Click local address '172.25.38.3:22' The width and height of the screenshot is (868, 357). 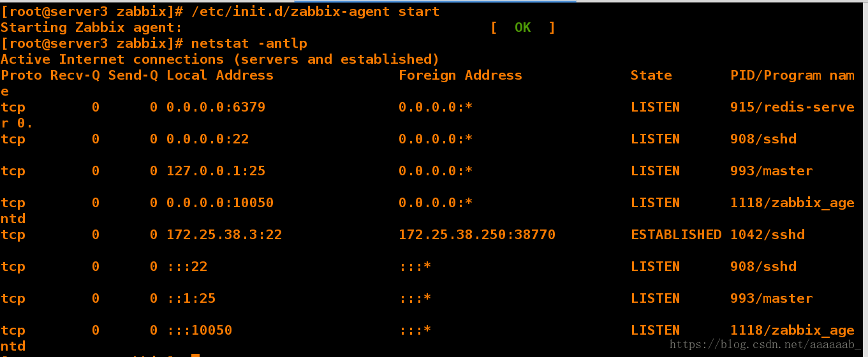coord(224,235)
